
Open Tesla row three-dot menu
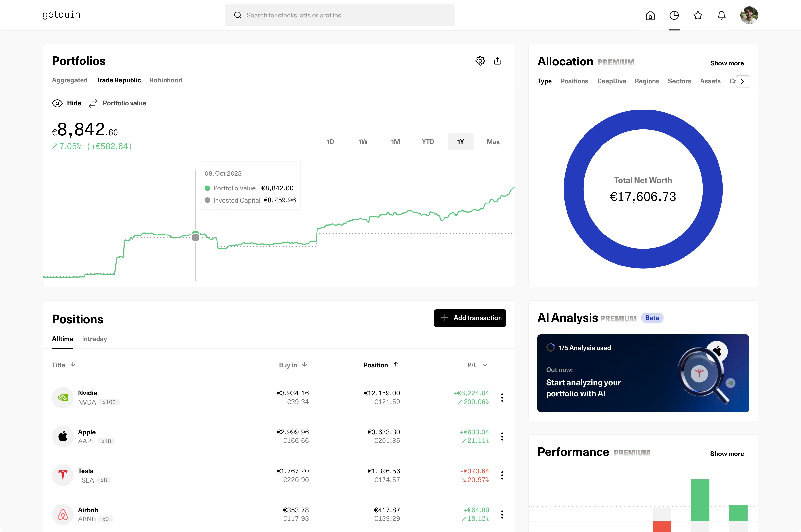coord(502,475)
